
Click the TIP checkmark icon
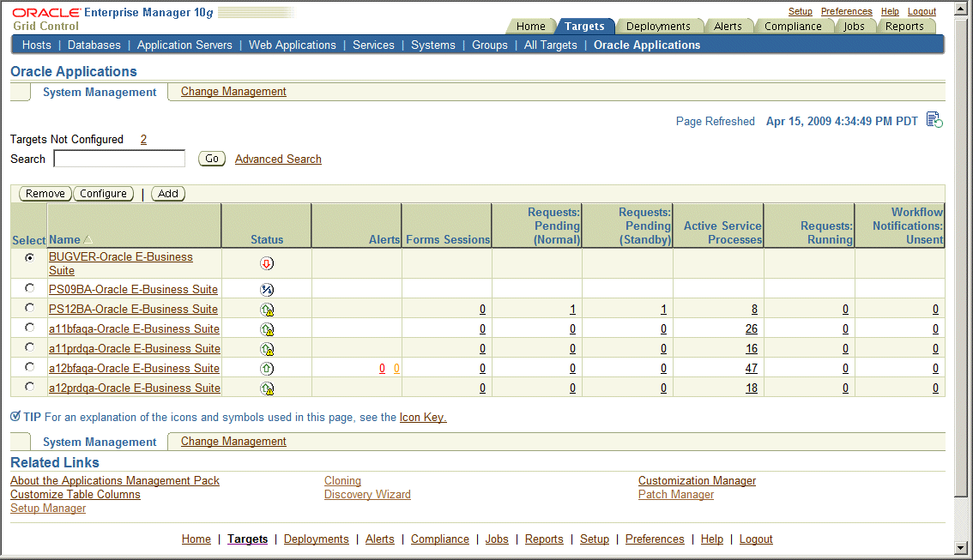point(15,416)
